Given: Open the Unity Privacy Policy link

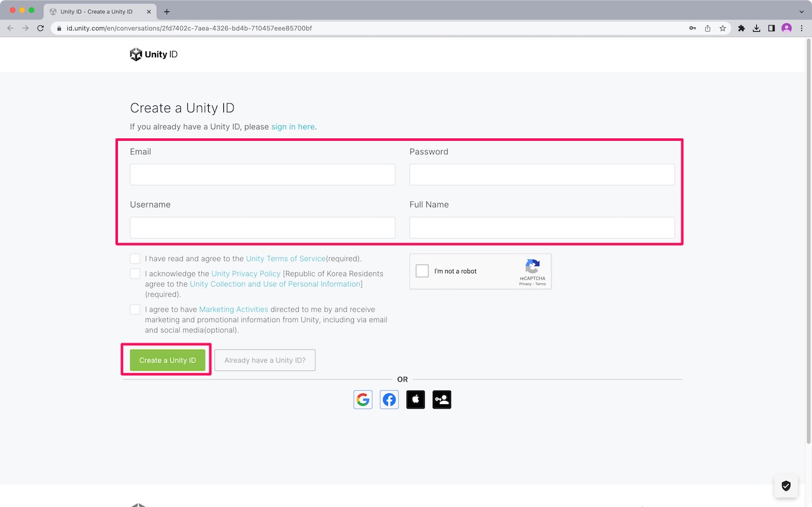Looking at the screenshot, I should pos(246,273).
